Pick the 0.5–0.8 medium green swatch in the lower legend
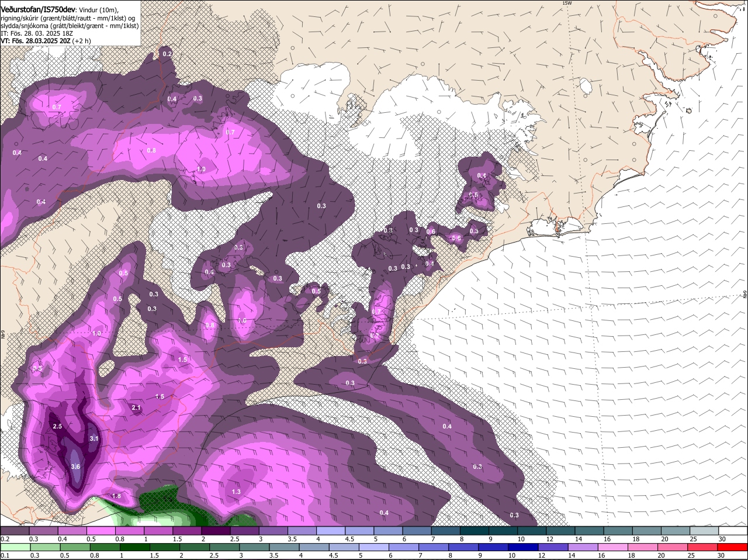 (x=74, y=547)
